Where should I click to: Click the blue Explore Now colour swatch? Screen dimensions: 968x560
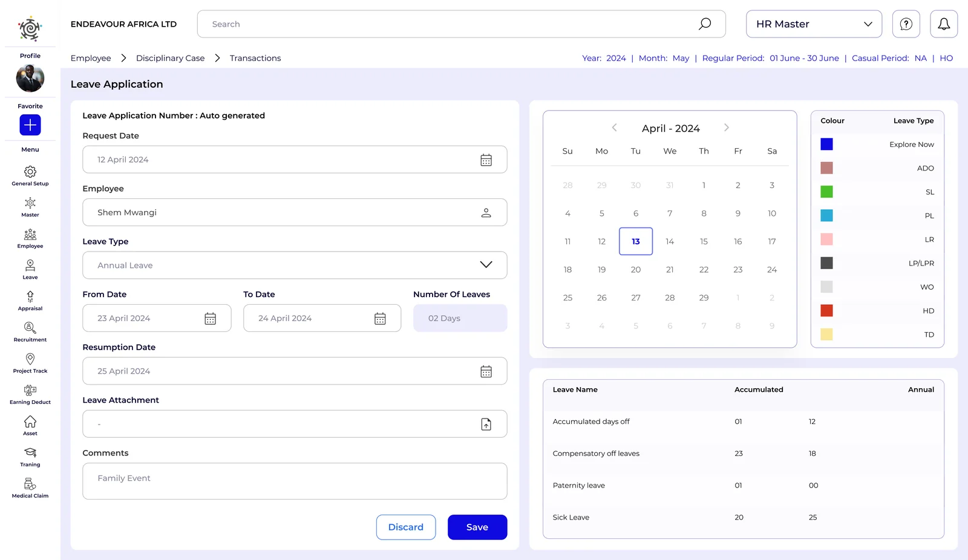[826, 144]
